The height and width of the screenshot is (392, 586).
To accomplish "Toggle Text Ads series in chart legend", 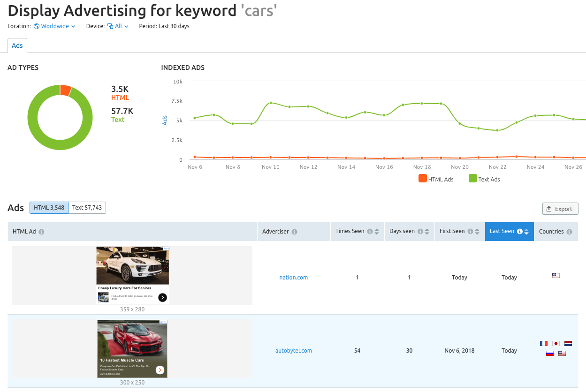I will [x=484, y=179].
